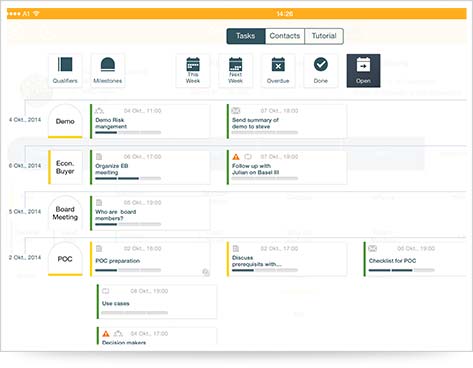
Task: Open Send summary of demo to steve
Action: click(287, 121)
